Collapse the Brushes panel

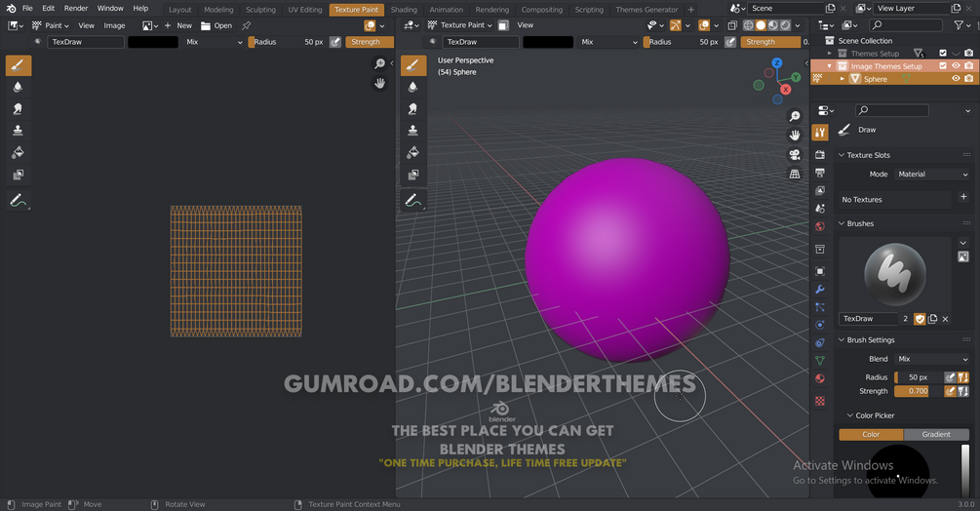pos(842,223)
